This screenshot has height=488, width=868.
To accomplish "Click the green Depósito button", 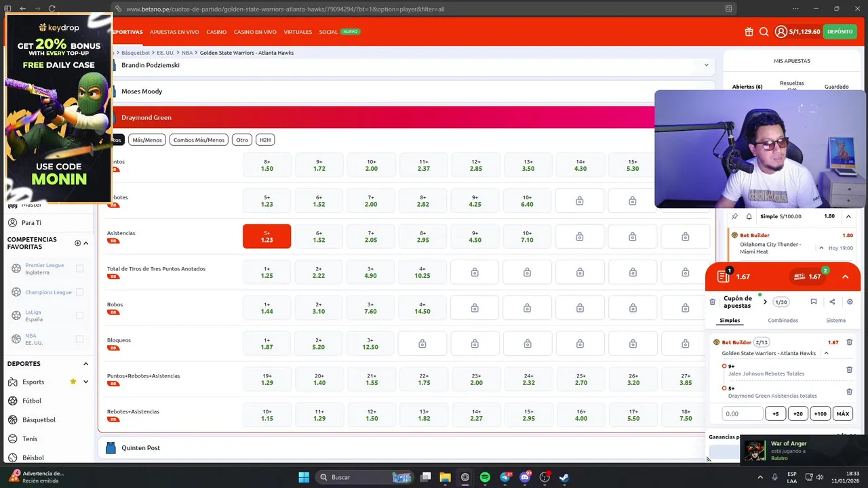I will pos(840,32).
